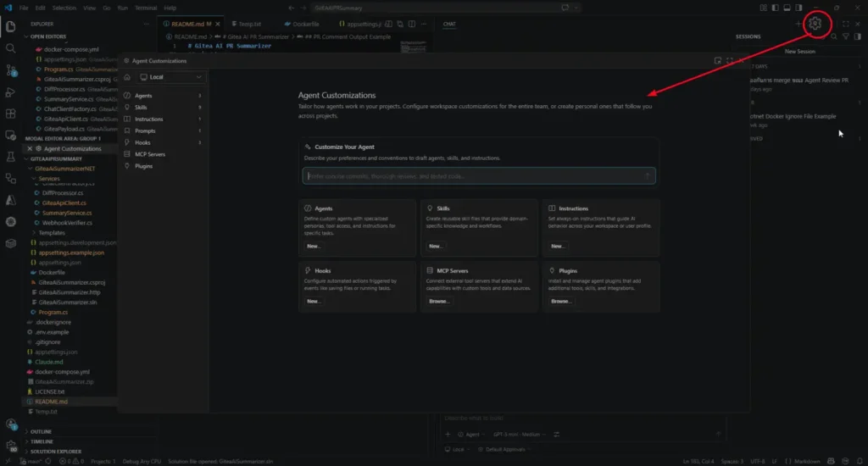Open the Testing flask icon view
868x466 pixels.
(x=11, y=157)
